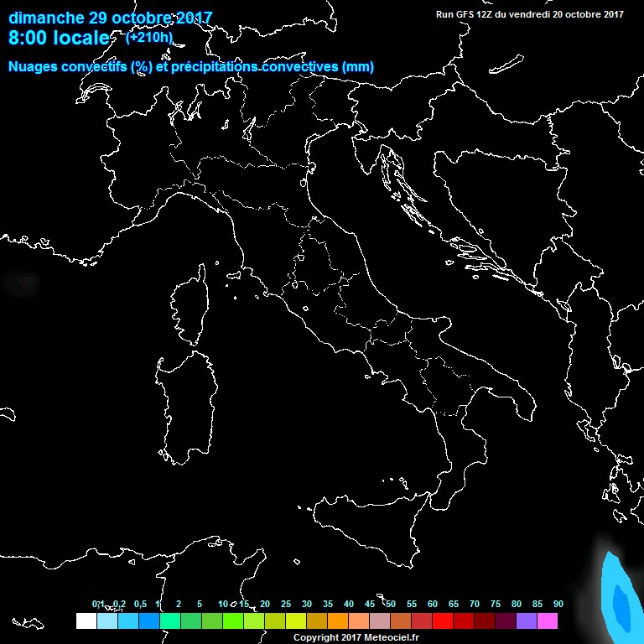Click the yellow swatch between 25 and 30
644x644 pixels.
tap(296, 621)
